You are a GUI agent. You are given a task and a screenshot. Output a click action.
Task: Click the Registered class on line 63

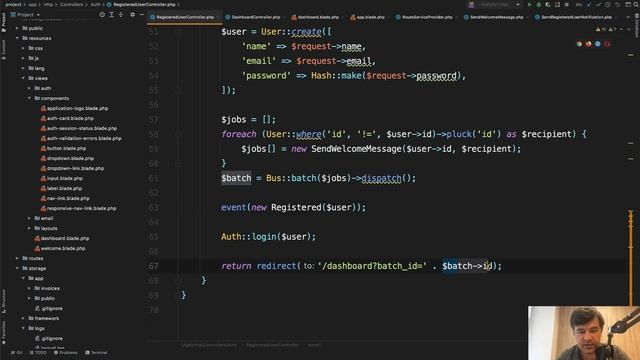(x=296, y=207)
